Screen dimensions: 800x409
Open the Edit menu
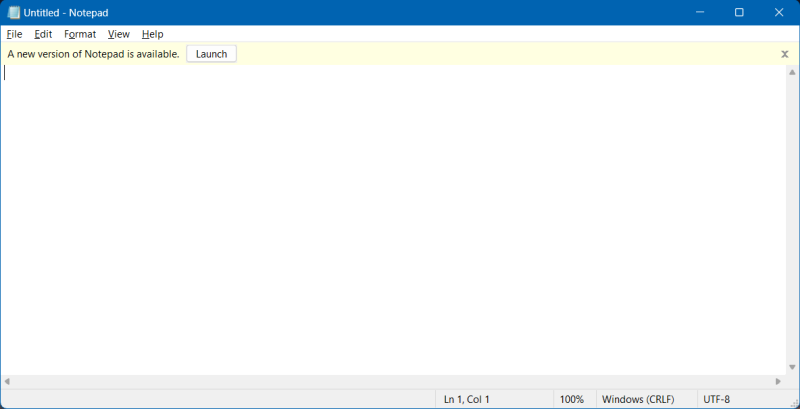coord(43,34)
